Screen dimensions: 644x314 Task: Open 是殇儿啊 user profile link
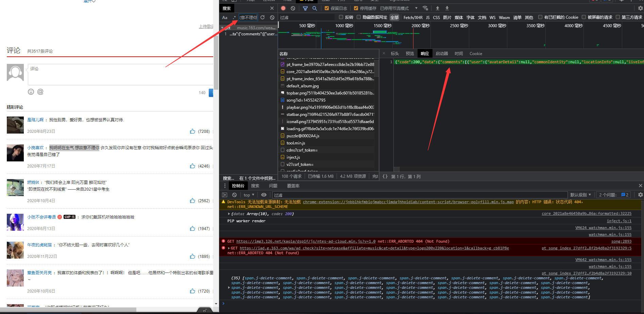coord(35,120)
